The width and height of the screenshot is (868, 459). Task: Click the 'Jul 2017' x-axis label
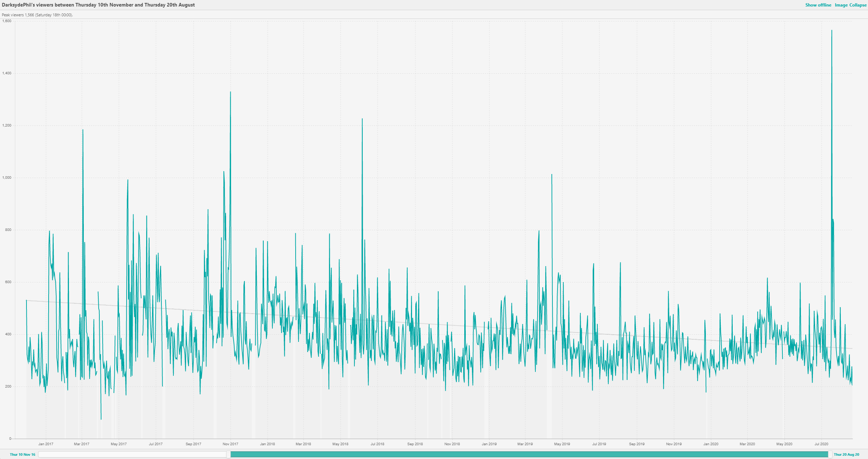156,444
